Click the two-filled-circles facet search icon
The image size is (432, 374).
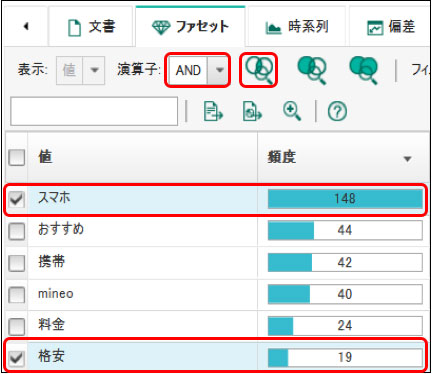click(364, 70)
